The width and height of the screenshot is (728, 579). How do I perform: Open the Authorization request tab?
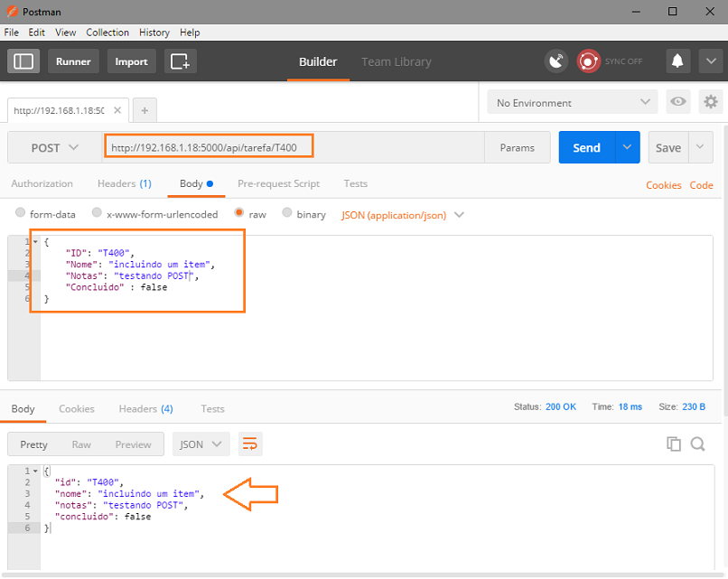click(x=42, y=183)
